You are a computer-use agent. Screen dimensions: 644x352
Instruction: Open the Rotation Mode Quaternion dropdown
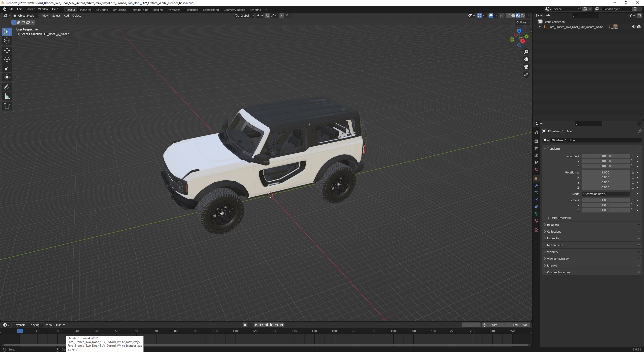click(x=606, y=194)
